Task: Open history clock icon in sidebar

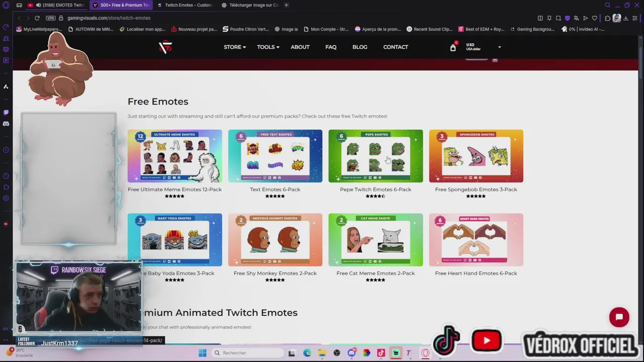Action: pyautogui.click(x=6, y=176)
